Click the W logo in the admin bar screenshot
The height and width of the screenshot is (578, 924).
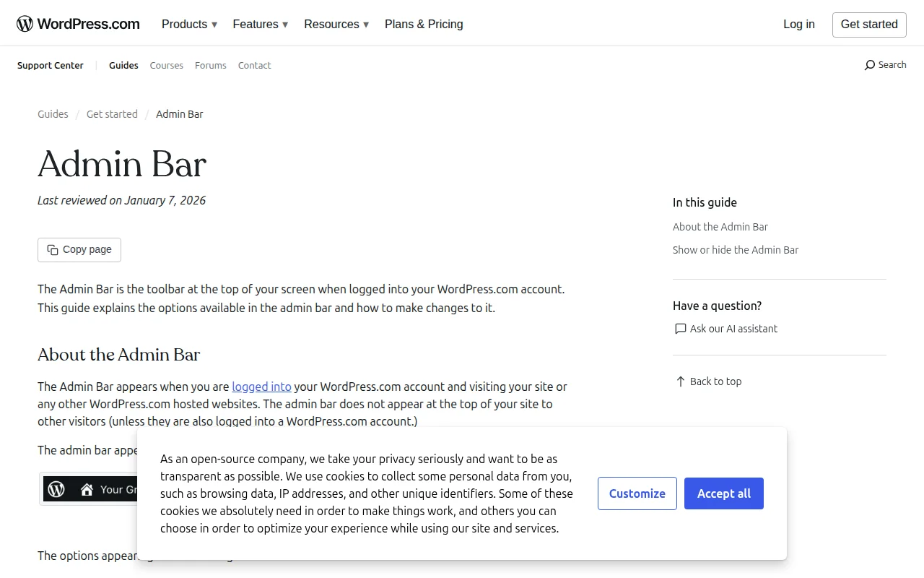56,489
